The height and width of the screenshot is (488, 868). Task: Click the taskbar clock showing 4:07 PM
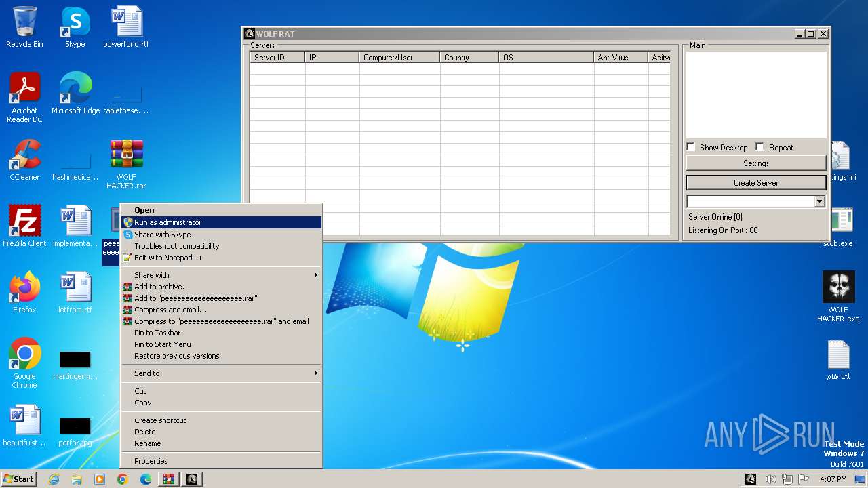[833, 479]
